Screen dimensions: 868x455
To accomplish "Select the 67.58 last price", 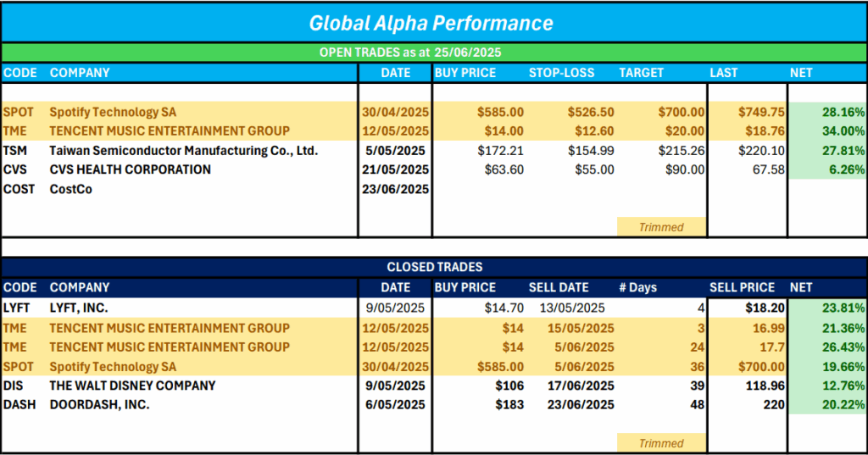I will pyautogui.click(x=768, y=169).
